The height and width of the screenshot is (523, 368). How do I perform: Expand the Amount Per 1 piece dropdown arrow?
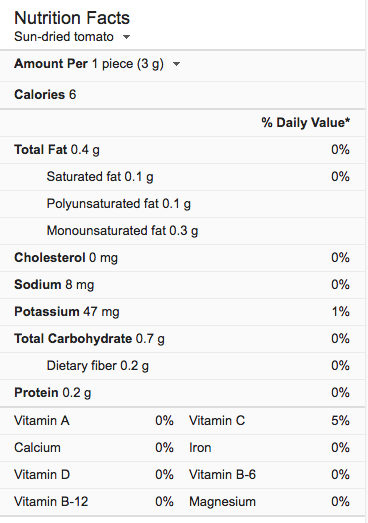(176, 64)
